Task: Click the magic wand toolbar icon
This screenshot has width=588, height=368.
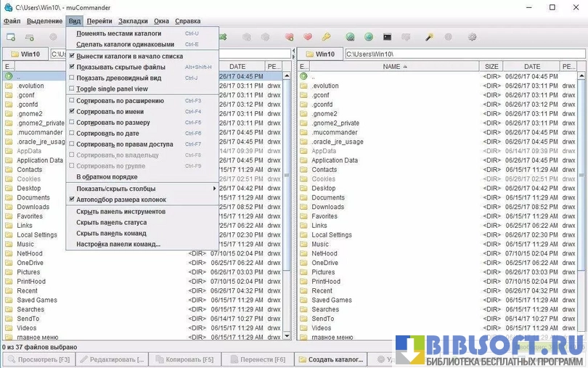Action: 429,37
